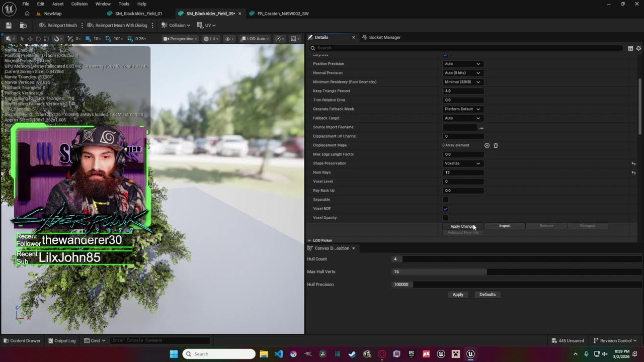Reset Shape Preservation to default arrow

[x=633, y=164]
